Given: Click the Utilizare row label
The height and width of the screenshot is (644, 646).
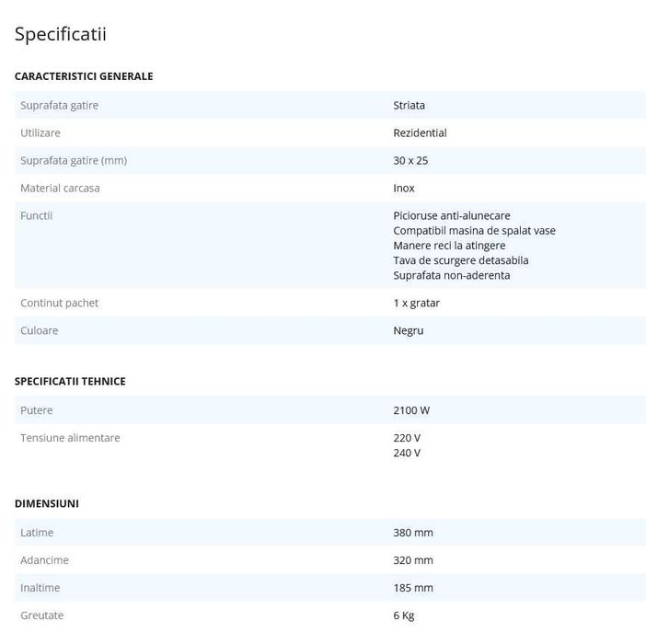Looking at the screenshot, I should (40, 133).
